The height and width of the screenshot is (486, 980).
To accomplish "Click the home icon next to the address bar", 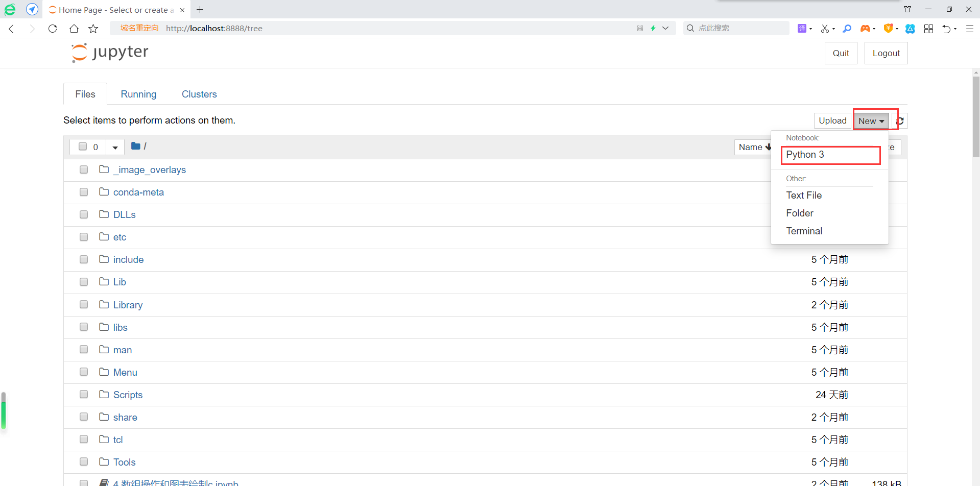I will 74,29.
